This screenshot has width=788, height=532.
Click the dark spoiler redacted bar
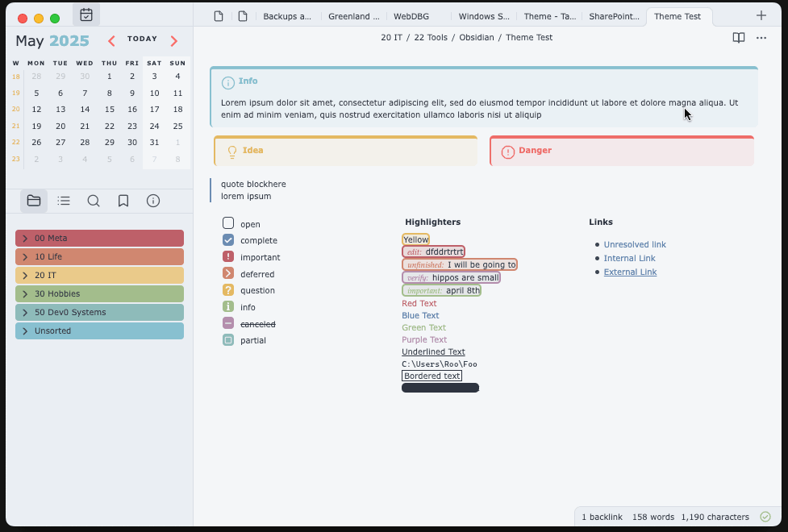[440, 388]
